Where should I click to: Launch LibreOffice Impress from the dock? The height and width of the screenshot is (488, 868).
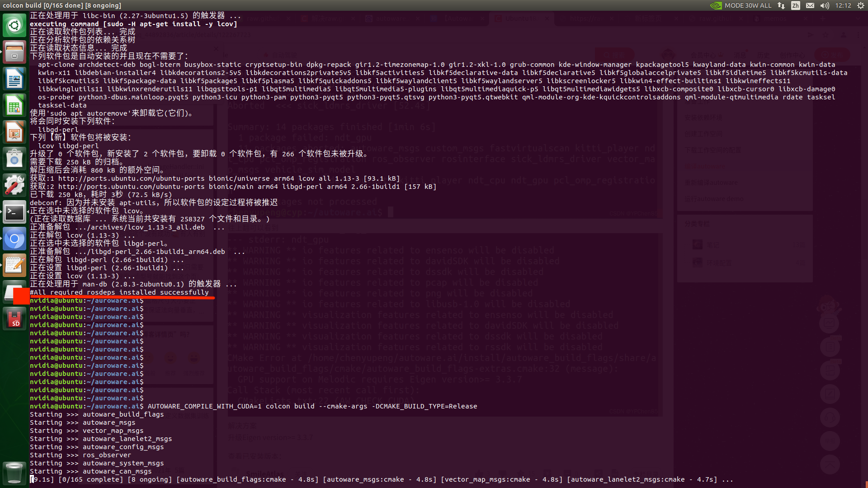tap(14, 132)
